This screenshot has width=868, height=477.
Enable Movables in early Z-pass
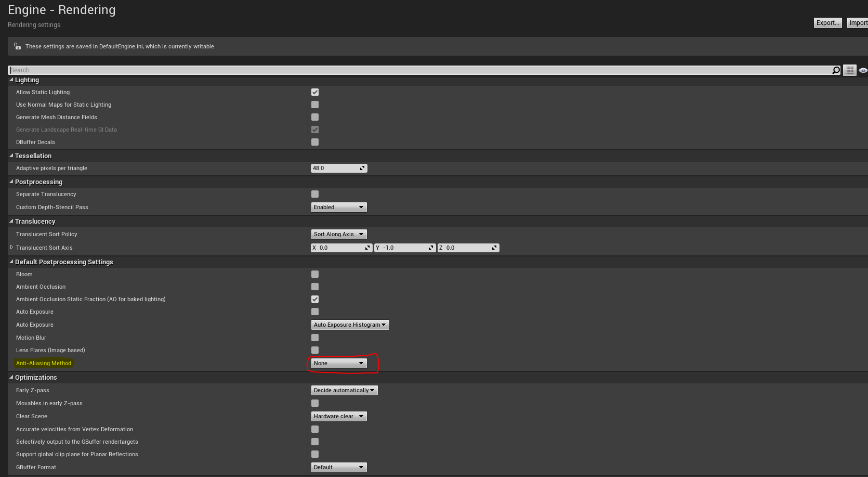click(315, 403)
